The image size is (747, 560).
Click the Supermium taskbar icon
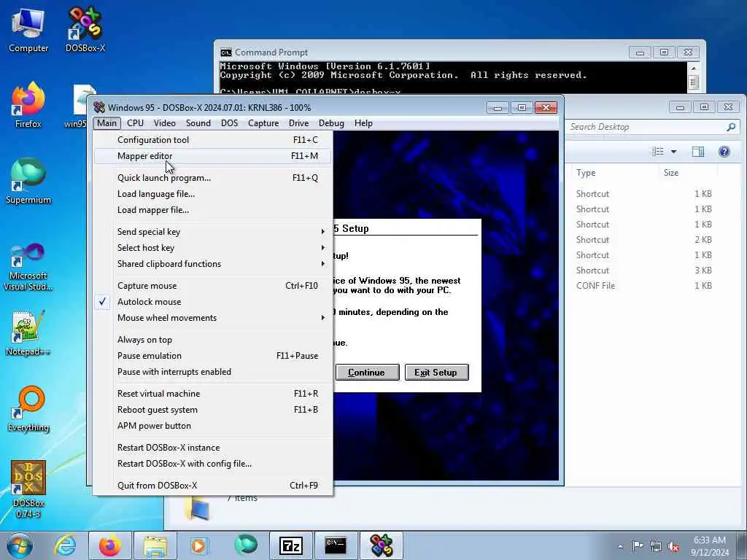(245, 545)
